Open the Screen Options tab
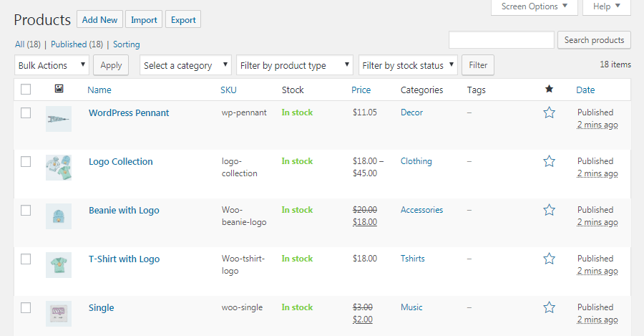This screenshot has width=644, height=336. pos(534,6)
